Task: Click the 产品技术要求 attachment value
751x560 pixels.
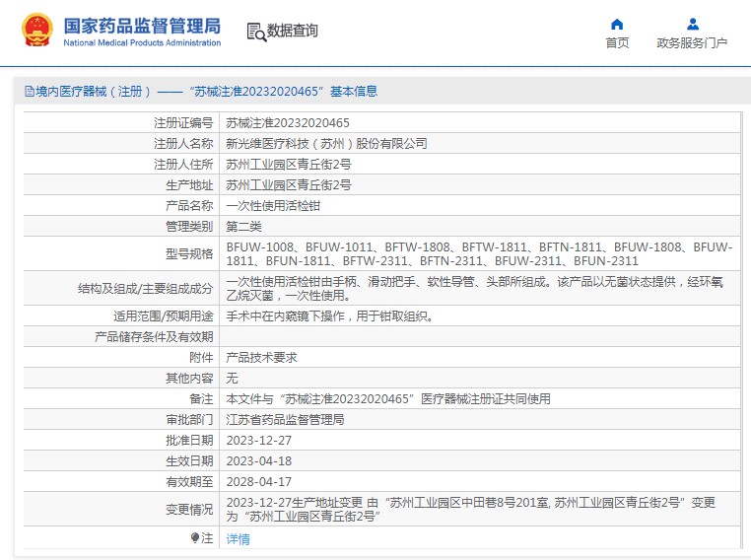Action: (261, 357)
